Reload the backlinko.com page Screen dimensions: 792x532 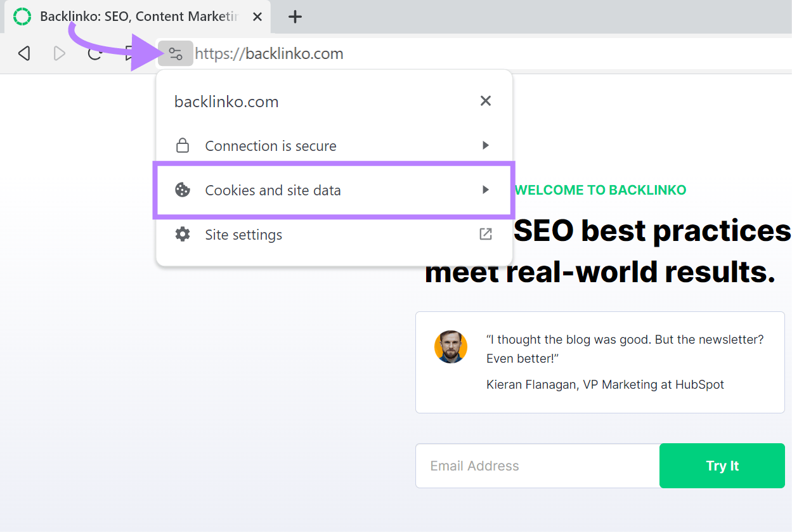(95, 53)
